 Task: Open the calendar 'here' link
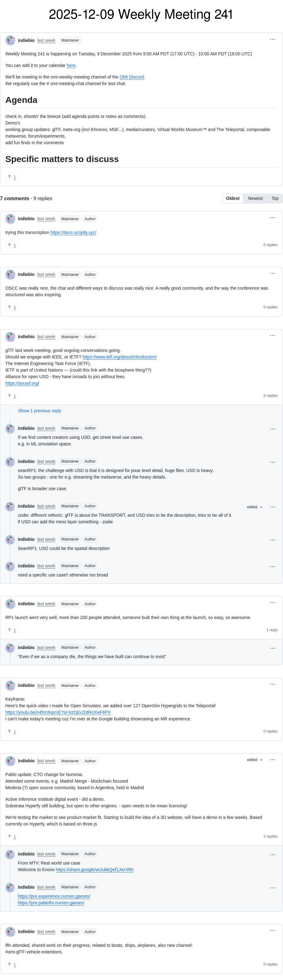pyautogui.click(x=71, y=65)
